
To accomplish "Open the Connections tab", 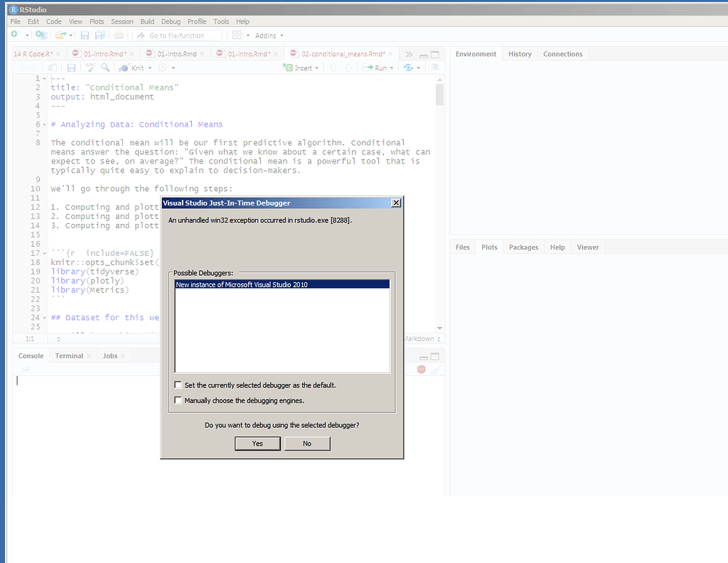I will click(x=563, y=54).
